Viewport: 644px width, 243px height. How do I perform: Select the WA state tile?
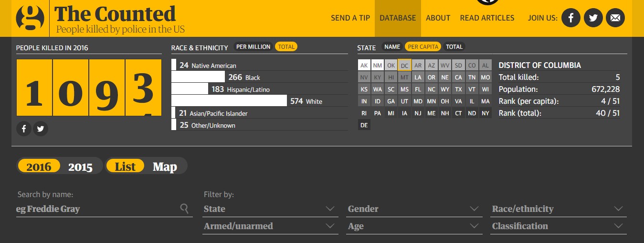click(x=378, y=89)
